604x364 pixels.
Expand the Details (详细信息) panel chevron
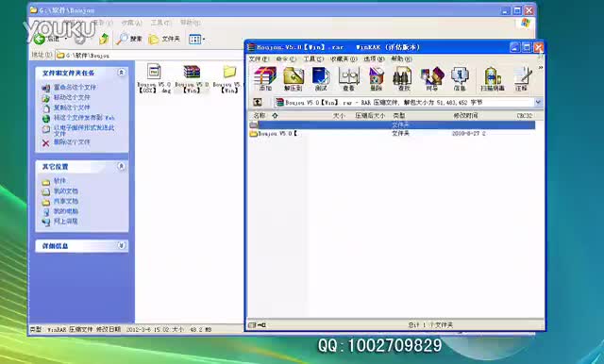[x=121, y=245]
